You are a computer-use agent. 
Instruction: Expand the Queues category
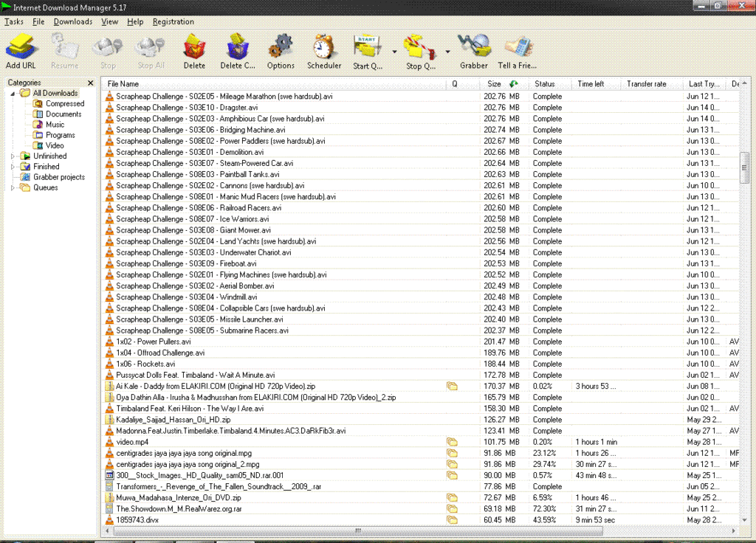(13, 188)
